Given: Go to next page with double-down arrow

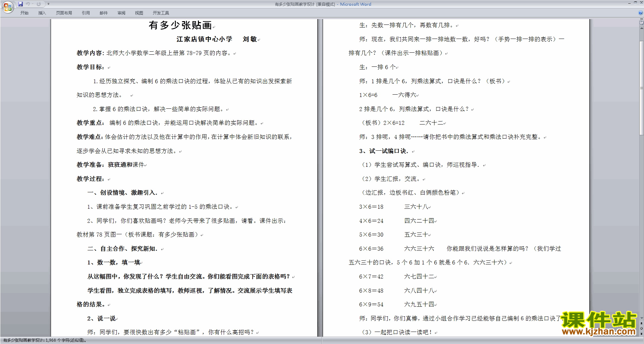Looking at the screenshot, I should coord(641,334).
